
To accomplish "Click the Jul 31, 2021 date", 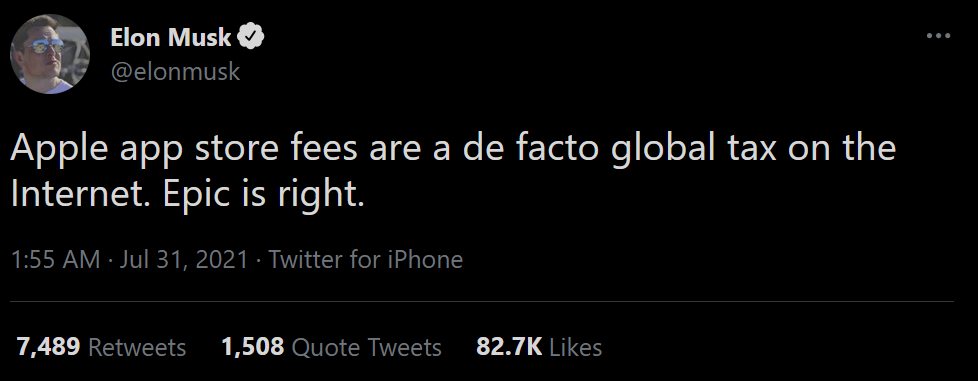I will click(x=183, y=259).
